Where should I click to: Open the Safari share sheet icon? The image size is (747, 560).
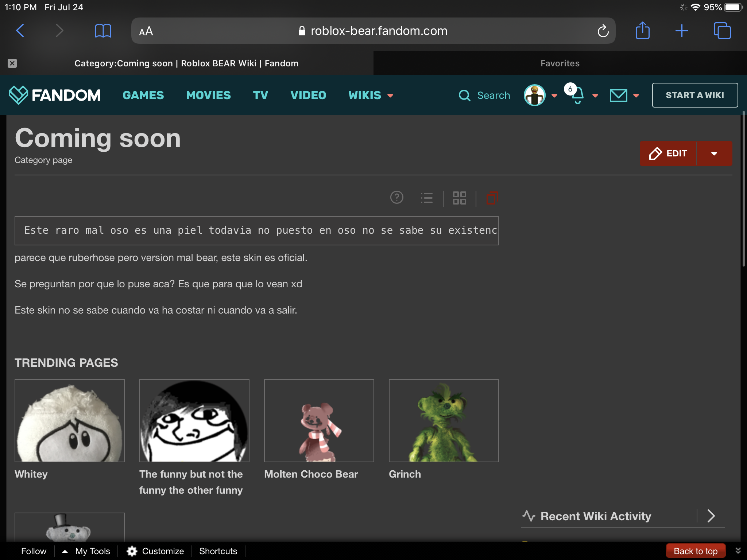tap(642, 31)
